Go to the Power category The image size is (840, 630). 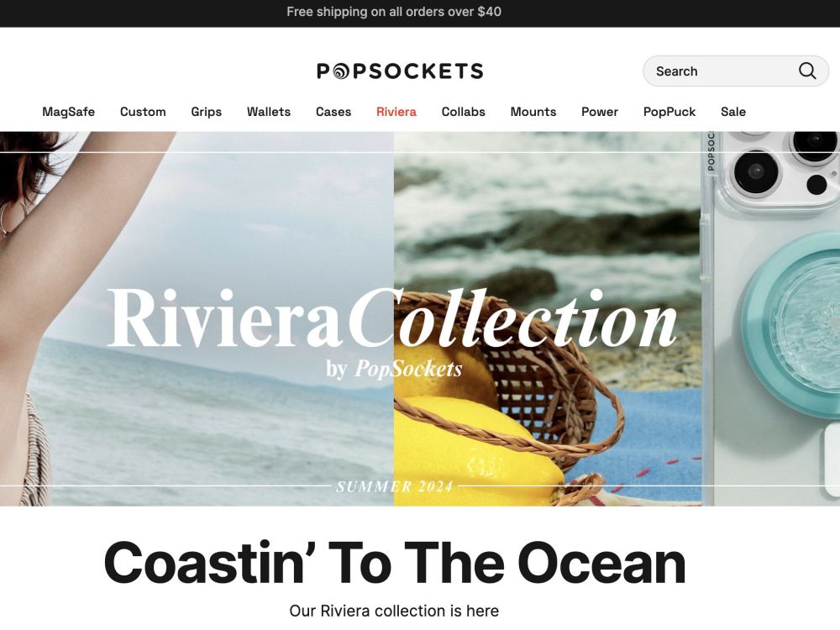(x=600, y=112)
